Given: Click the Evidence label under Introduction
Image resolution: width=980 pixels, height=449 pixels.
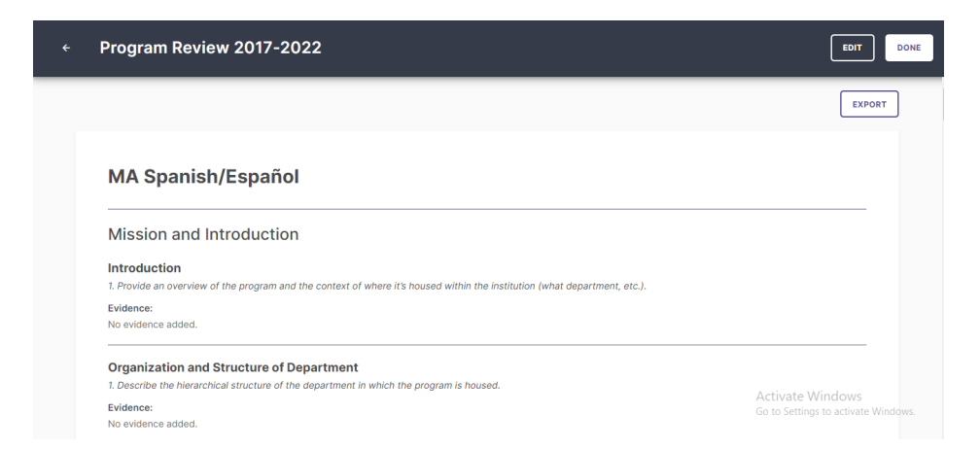Looking at the screenshot, I should tap(130, 308).
